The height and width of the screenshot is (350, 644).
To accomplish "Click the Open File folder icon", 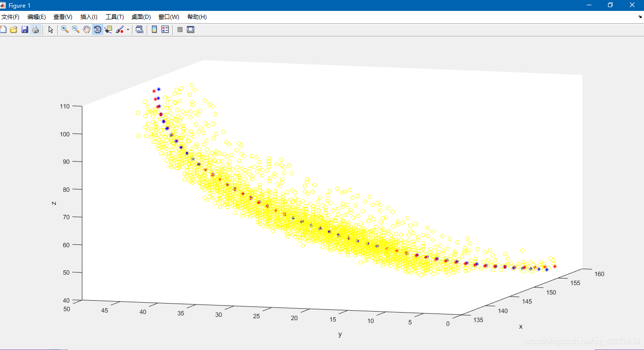I will coord(14,29).
